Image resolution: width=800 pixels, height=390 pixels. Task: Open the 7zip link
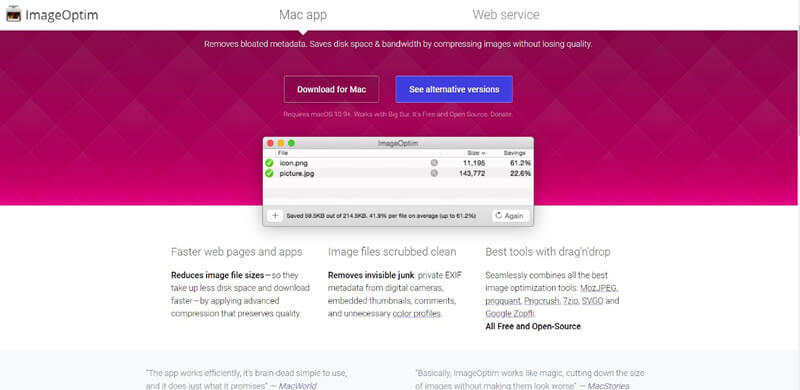pos(570,301)
